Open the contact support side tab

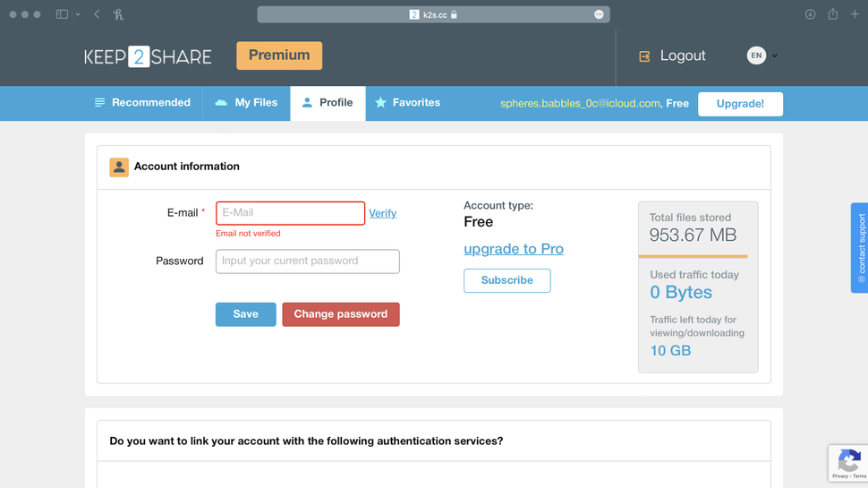click(860, 248)
